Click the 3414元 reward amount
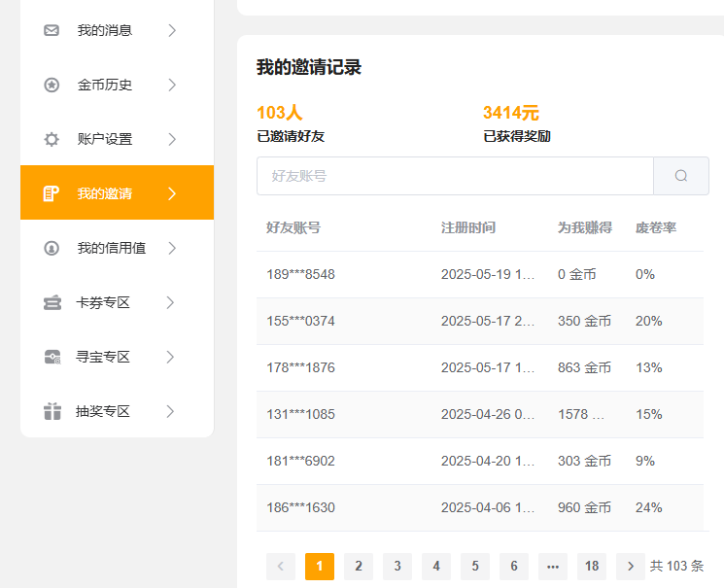724x588 pixels. [x=510, y=113]
